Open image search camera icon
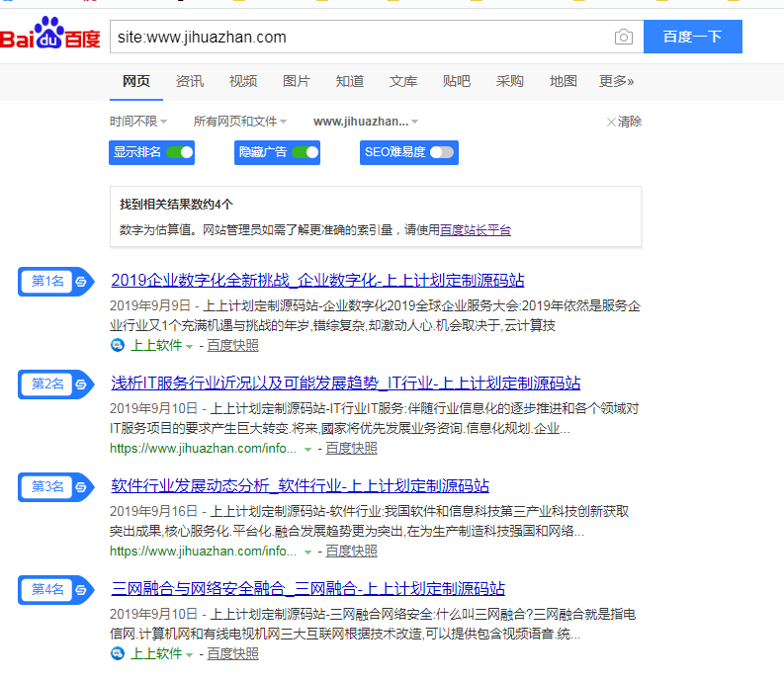The width and height of the screenshot is (784, 681). 624,37
